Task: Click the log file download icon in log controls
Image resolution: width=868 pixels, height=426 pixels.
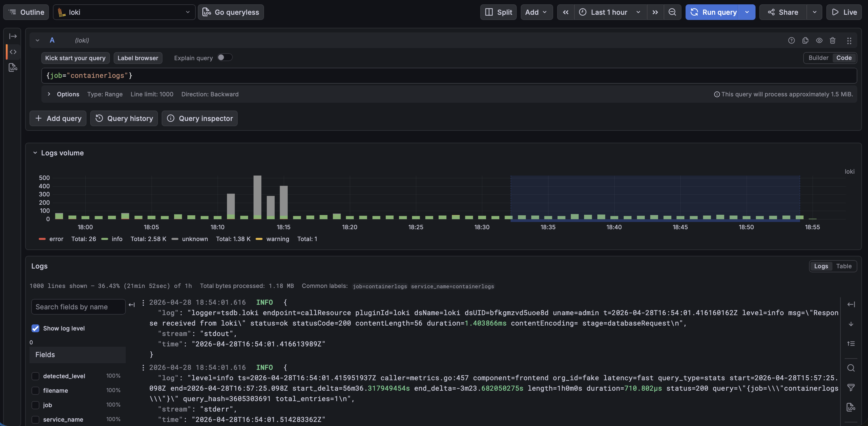Action: pos(851,407)
